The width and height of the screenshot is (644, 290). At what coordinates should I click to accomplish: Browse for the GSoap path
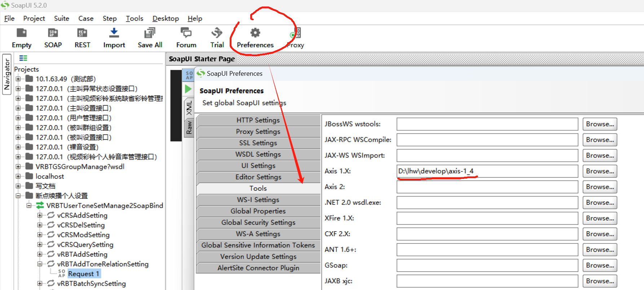[x=600, y=265]
